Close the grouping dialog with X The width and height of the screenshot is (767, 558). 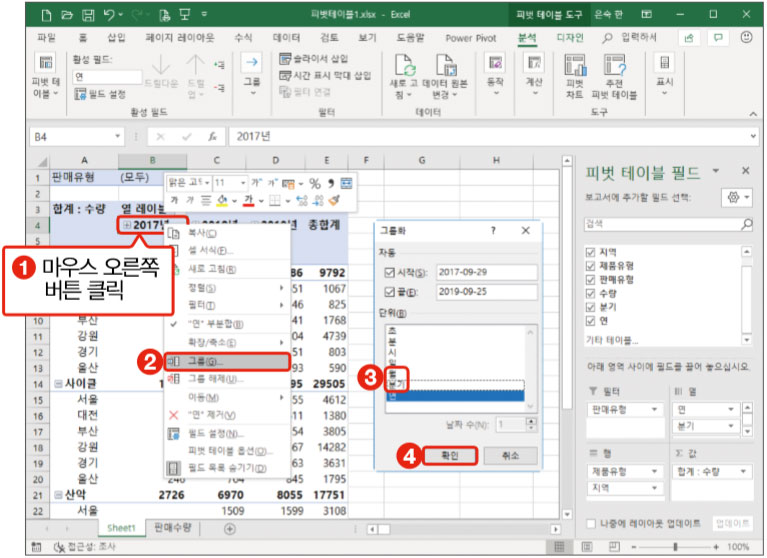525,231
